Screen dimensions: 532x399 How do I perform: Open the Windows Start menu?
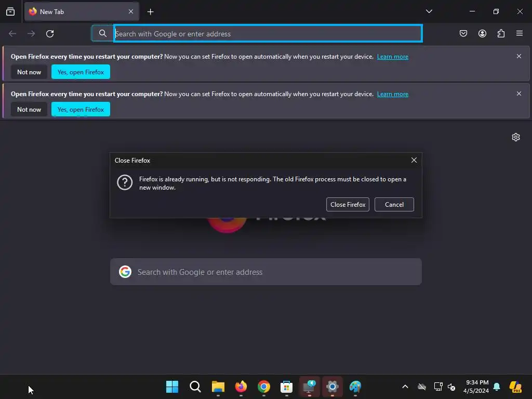tap(172, 387)
